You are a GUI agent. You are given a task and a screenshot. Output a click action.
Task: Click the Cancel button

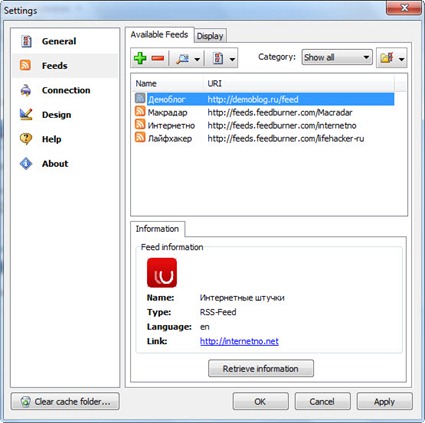pyautogui.click(x=322, y=401)
